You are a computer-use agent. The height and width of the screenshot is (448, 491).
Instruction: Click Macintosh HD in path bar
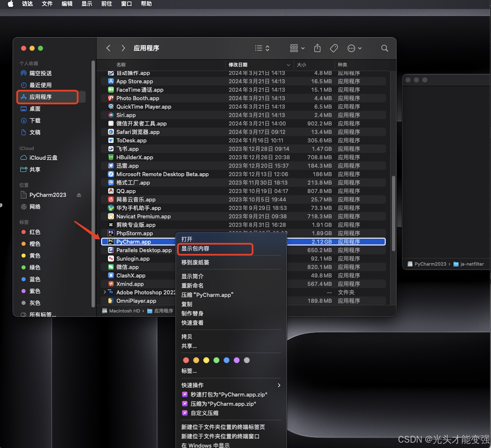point(121,311)
